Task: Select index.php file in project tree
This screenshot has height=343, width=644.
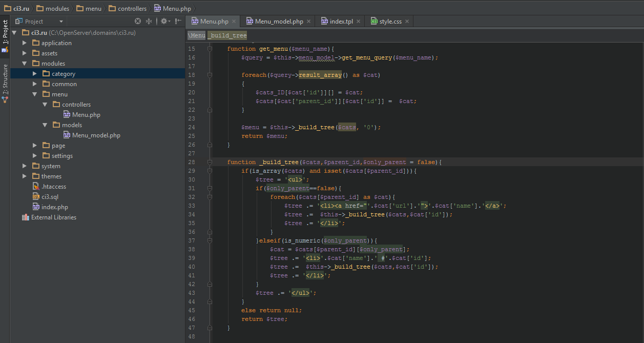Action: point(50,207)
